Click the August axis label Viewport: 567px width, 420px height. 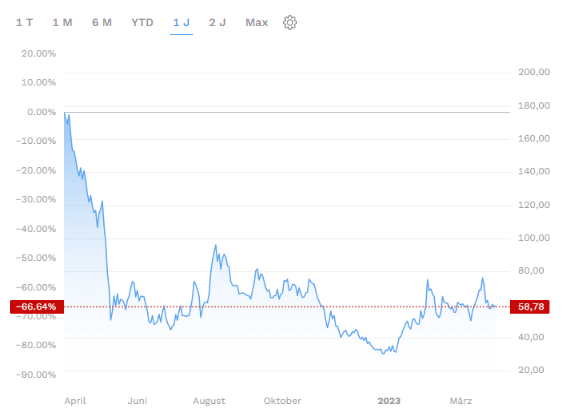[209, 401]
